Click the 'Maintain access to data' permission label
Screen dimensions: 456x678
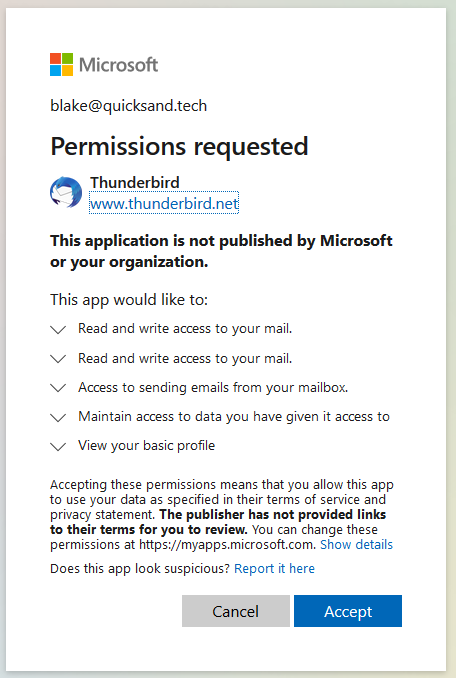tap(234, 416)
